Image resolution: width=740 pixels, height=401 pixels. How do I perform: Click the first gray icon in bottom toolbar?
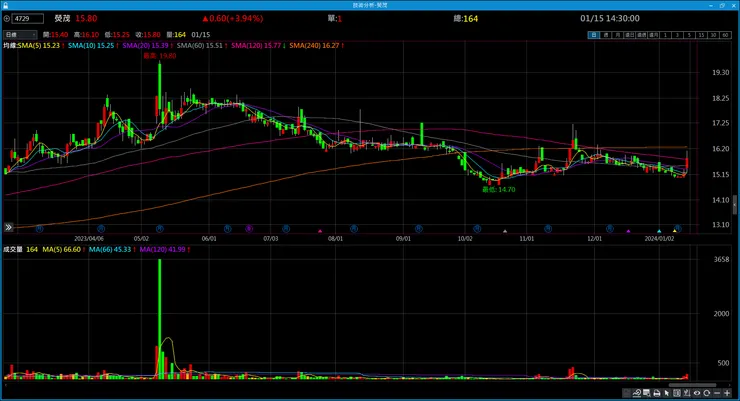coord(627,393)
